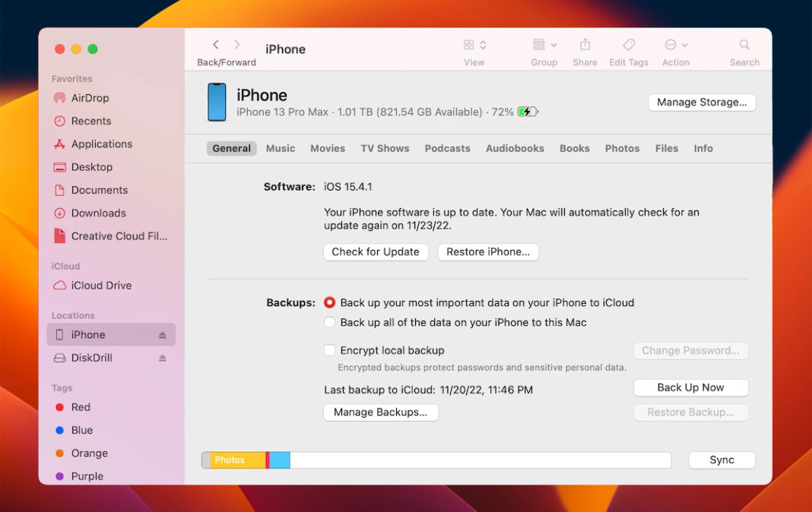This screenshot has width=812, height=512.
Task: Open AirDrop in the sidebar
Action: [x=90, y=98]
